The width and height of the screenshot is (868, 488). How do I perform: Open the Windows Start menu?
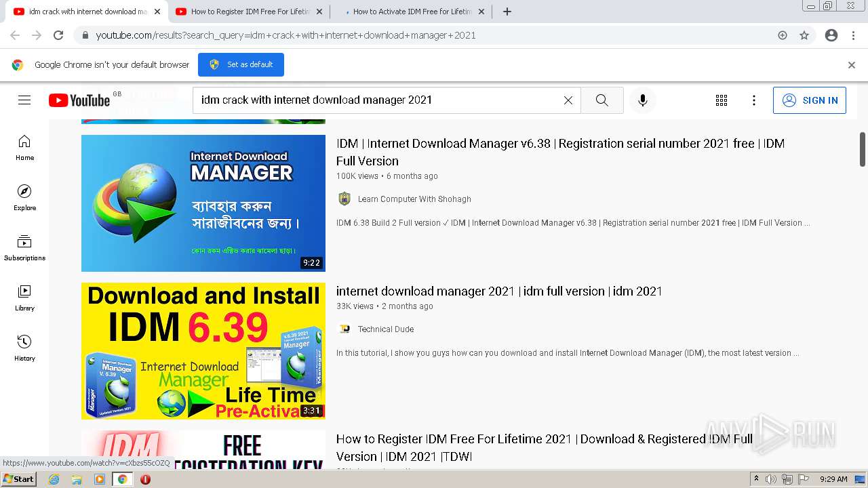18,479
